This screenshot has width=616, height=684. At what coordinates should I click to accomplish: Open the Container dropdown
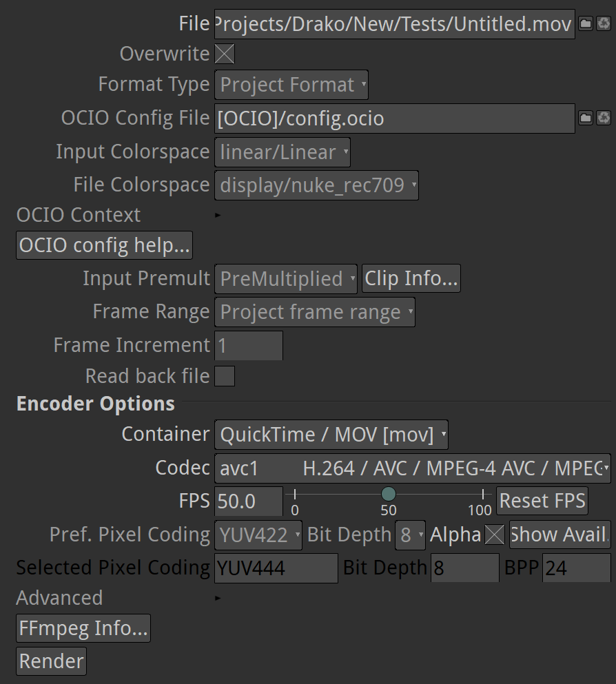tap(331, 435)
